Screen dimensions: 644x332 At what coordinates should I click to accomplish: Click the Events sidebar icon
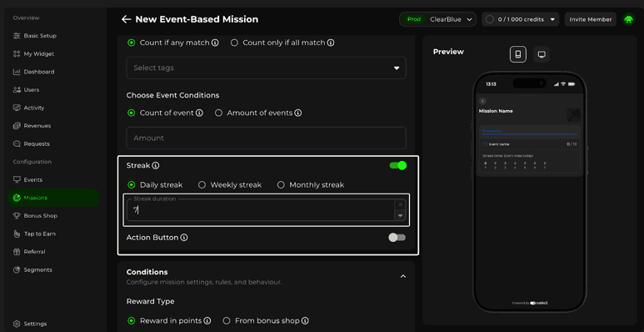pyautogui.click(x=17, y=180)
